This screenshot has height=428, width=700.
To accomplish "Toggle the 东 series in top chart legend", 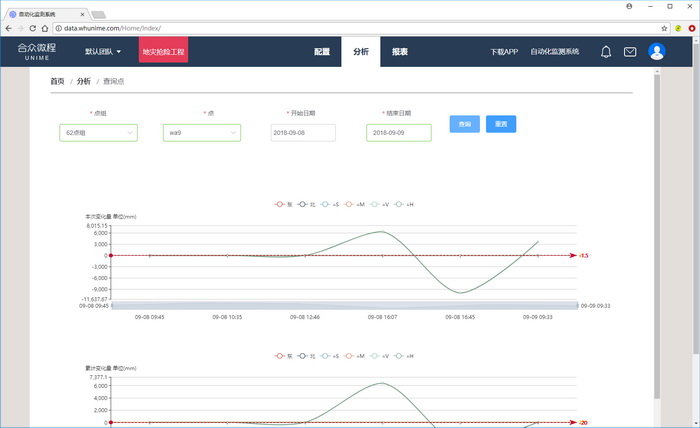I will tap(284, 204).
